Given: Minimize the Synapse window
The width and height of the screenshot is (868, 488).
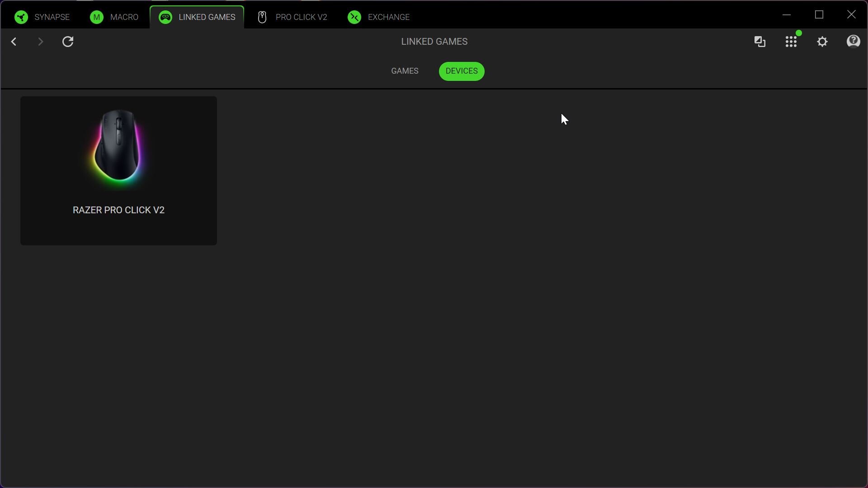Looking at the screenshot, I should [x=787, y=15].
